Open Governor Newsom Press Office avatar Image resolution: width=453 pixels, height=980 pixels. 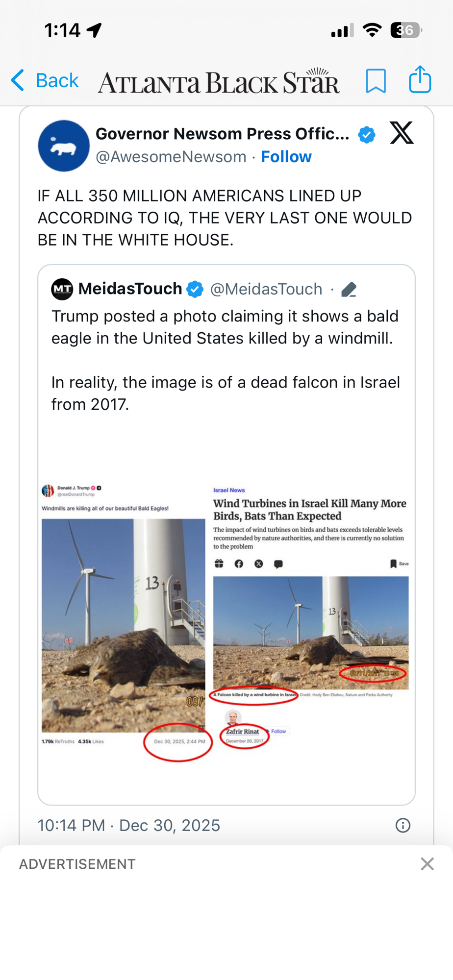[x=64, y=146]
